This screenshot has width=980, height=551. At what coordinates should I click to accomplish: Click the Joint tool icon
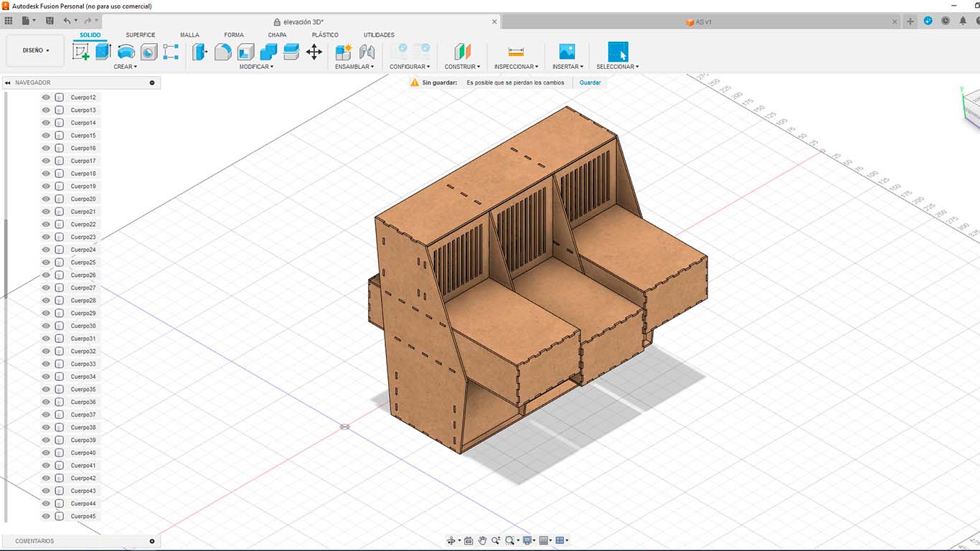coord(367,52)
